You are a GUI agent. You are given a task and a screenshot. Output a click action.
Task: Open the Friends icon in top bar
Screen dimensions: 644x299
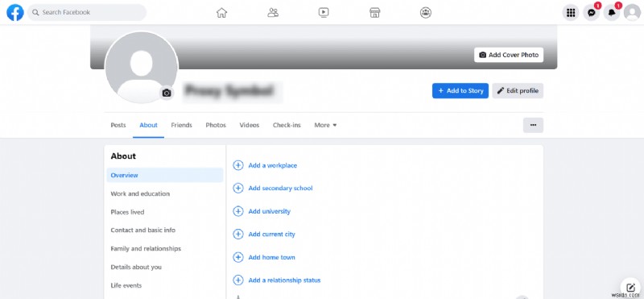pyautogui.click(x=273, y=13)
